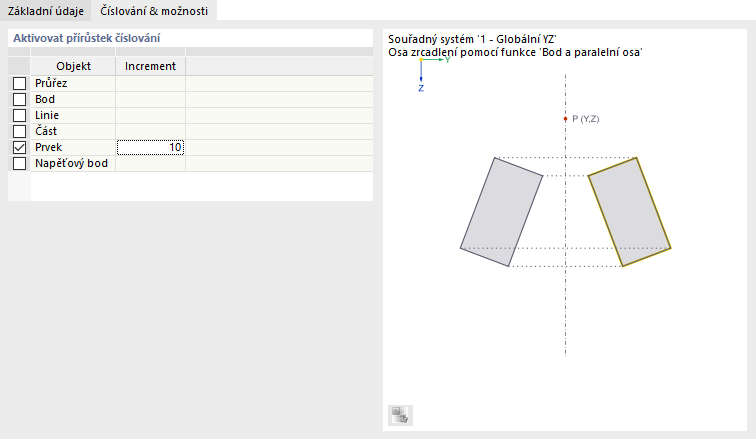Tick the Linie checkbox
The height and width of the screenshot is (439, 756).
[19, 116]
